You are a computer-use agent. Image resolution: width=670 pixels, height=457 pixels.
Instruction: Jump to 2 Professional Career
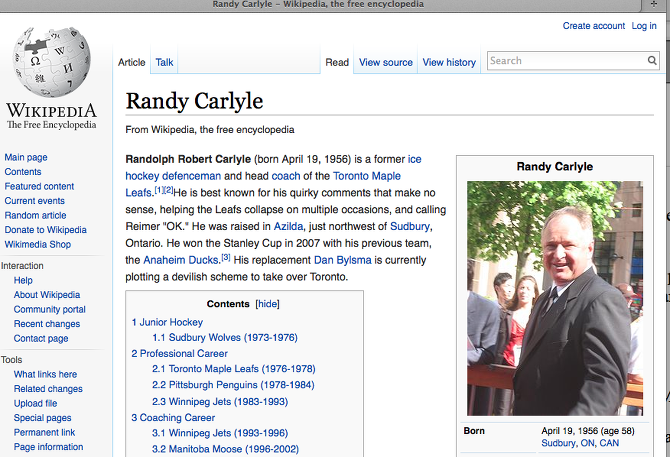point(179,354)
